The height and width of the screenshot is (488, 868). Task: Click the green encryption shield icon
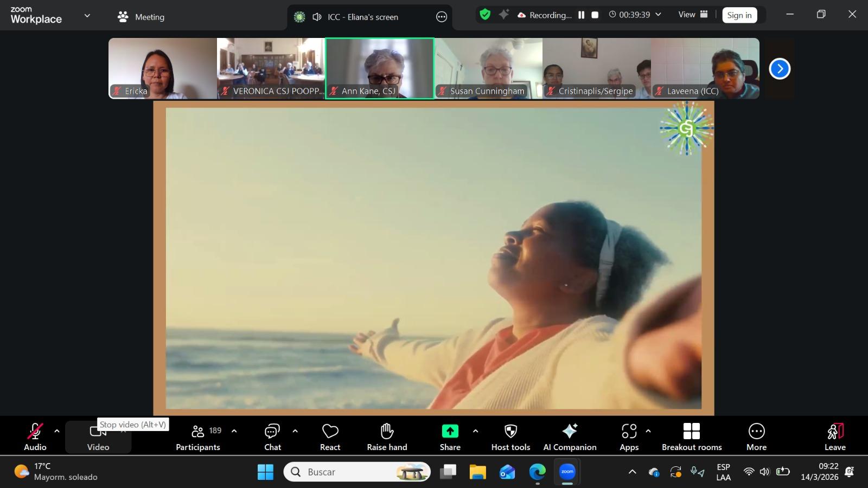pyautogui.click(x=485, y=15)
